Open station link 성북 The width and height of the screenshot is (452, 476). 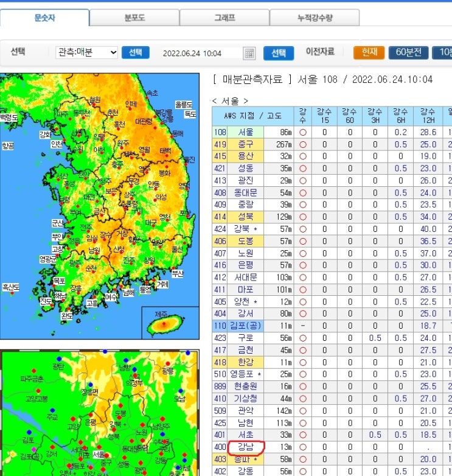(245, 217)
